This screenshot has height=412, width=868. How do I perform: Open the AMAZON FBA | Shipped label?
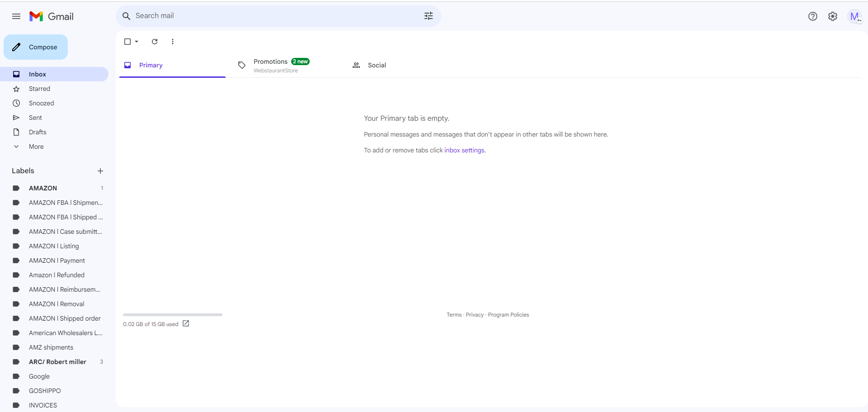pyautogui.click(x=54, y=217)
